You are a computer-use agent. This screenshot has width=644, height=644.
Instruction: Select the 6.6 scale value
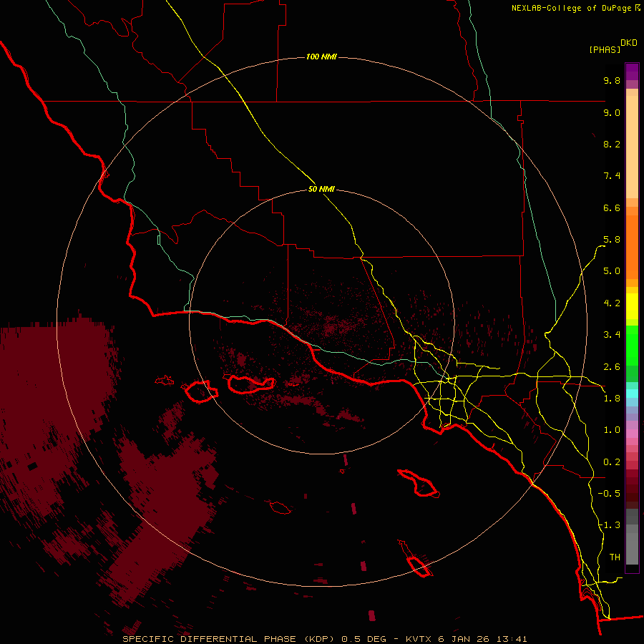pos(612,208)
